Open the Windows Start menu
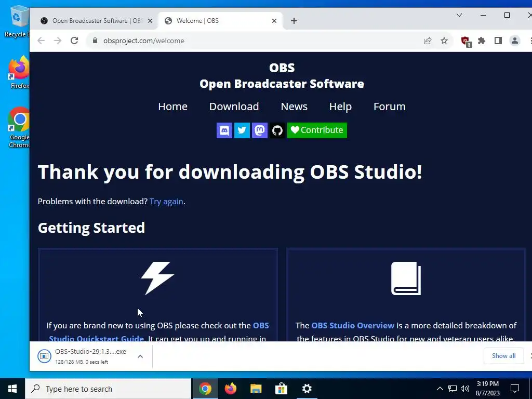Viewport: 532px width, 399px height. click(12, 389)
